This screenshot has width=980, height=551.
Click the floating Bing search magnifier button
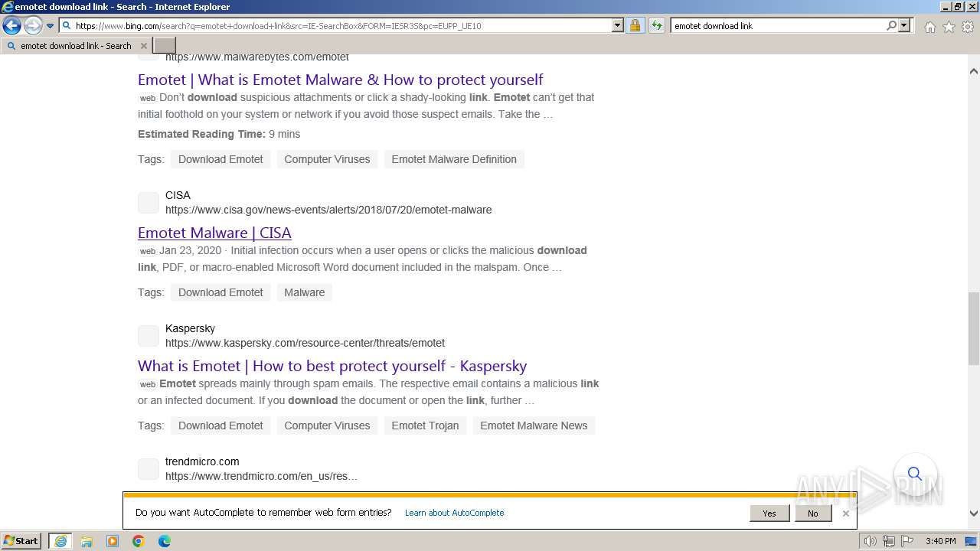pos(915,474)
